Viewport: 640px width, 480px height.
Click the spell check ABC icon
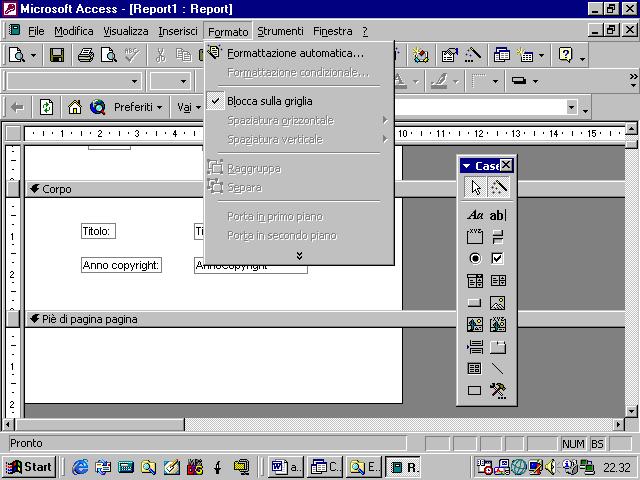[132, 55]
